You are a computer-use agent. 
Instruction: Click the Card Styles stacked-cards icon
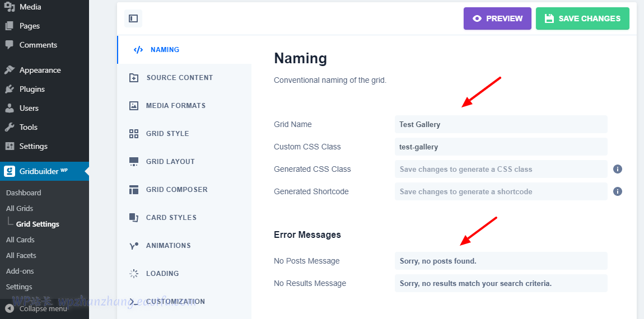(x=134, y=218)
